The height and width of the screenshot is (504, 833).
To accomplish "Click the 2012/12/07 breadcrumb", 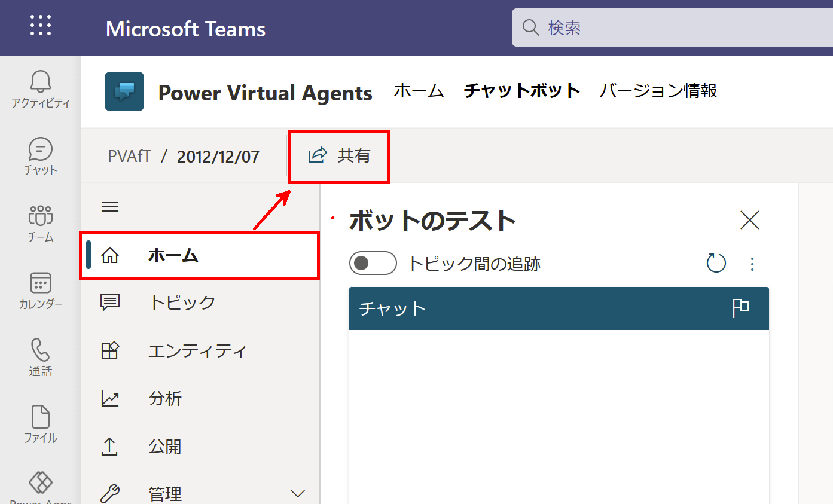I will (218, 157).
